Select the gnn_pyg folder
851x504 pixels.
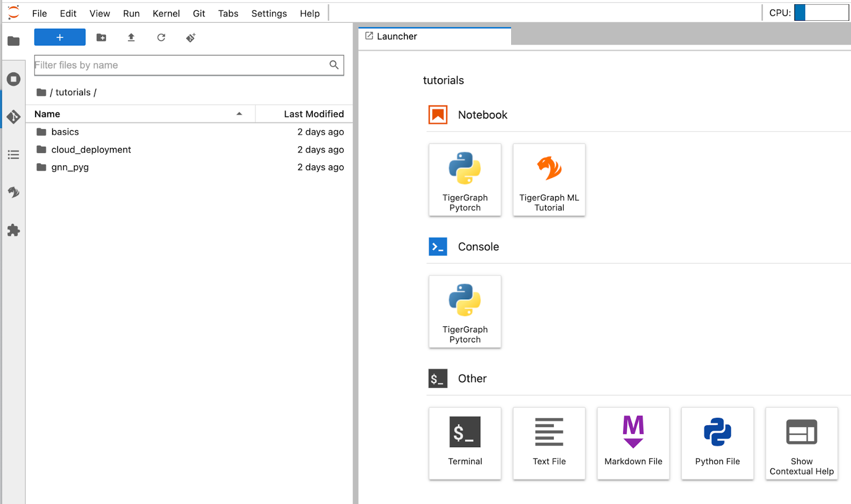pyautogui.click(x=189, y=167)
